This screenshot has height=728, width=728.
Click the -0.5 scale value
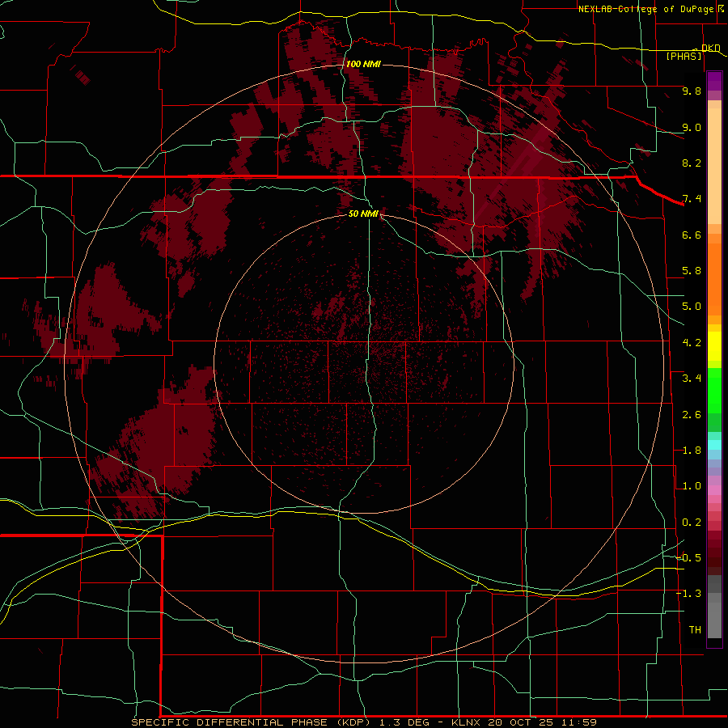pos(689,558)
